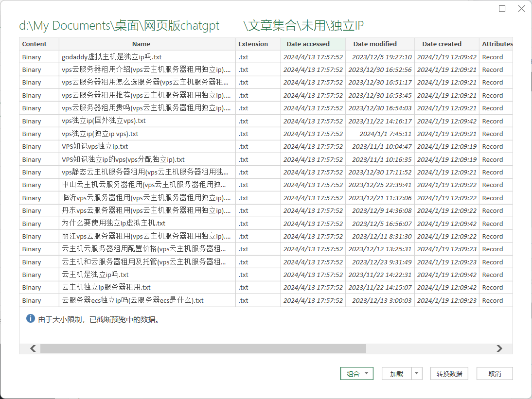The image size is (532, 399).
Task: Click the 转换数据 button
Action: pyautogui.click(x=449, y=374)
